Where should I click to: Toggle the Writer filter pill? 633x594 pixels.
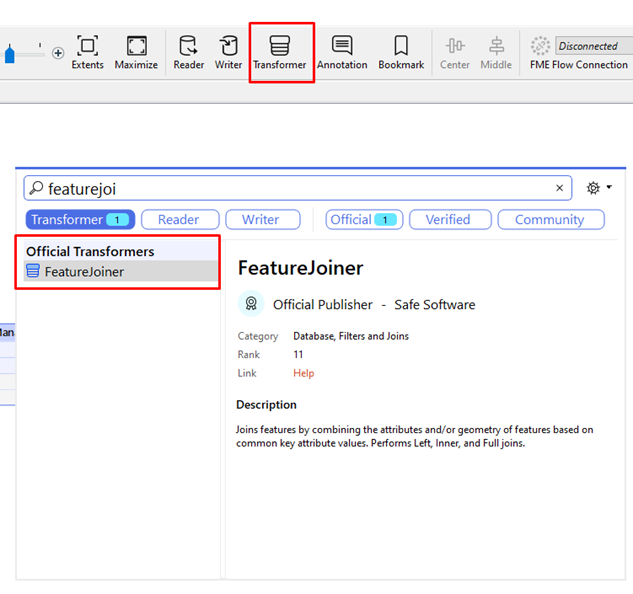263,220
